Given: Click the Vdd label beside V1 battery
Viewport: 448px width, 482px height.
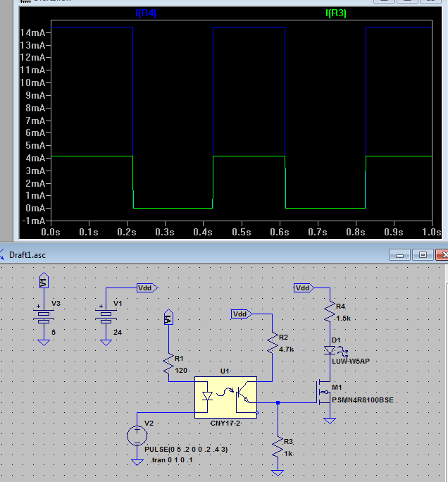Looking at the screenshot, I should [x=147, y=288].
